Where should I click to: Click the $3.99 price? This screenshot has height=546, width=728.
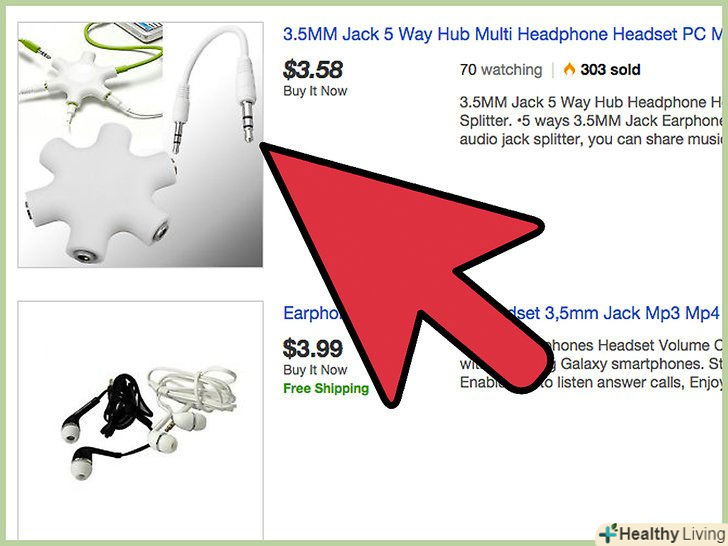pyautogui.click(x=313, y=349)
